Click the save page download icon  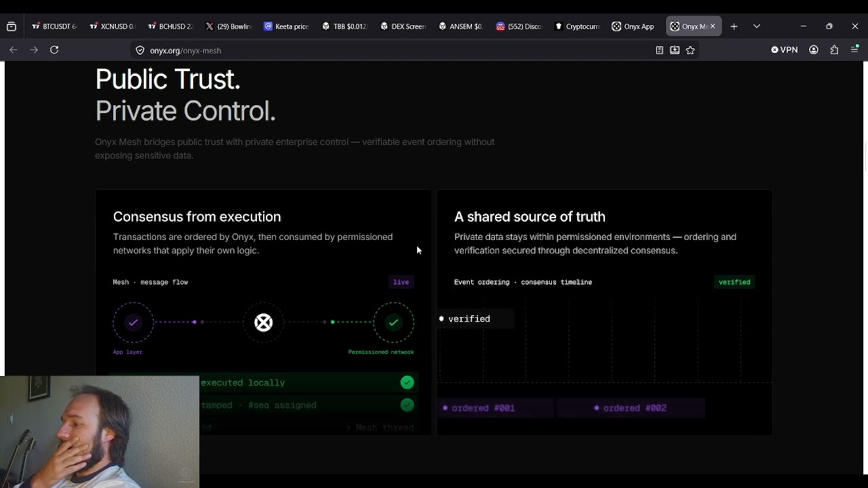(675, 50)
